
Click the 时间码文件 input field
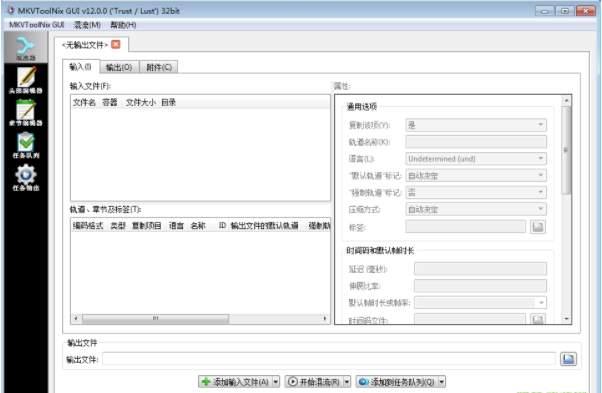pos(470,319)
